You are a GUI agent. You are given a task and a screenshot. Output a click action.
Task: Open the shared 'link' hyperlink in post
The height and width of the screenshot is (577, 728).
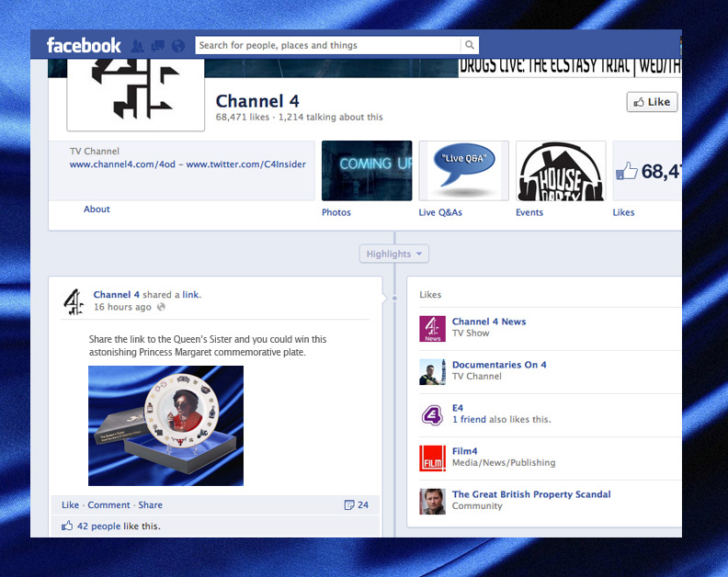tap(190, 294)
